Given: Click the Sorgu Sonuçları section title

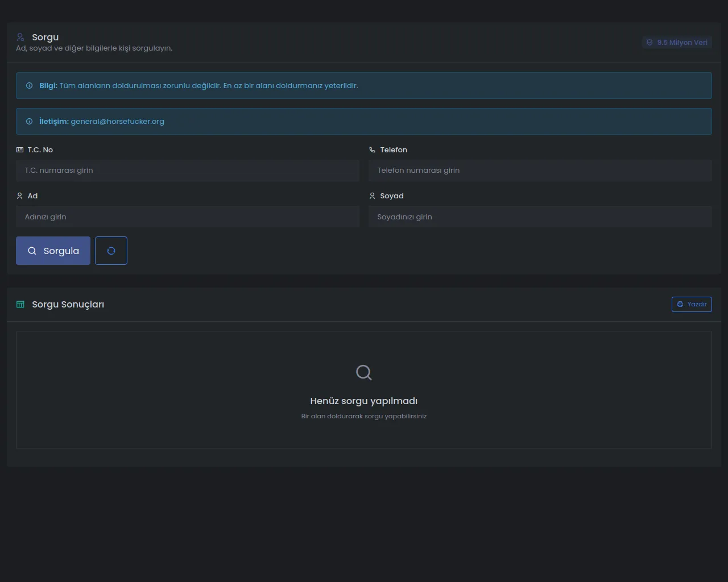Looking at the screenshot, I should tap(68, 305).
